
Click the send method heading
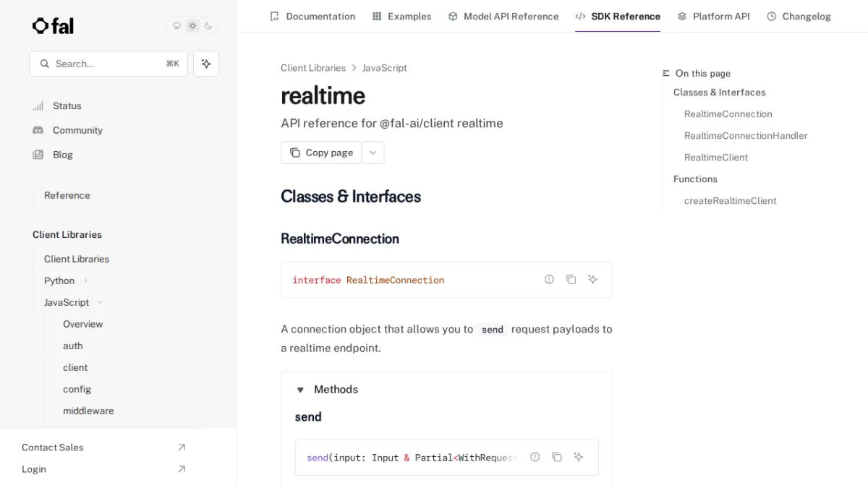click(x=308, y=417)
